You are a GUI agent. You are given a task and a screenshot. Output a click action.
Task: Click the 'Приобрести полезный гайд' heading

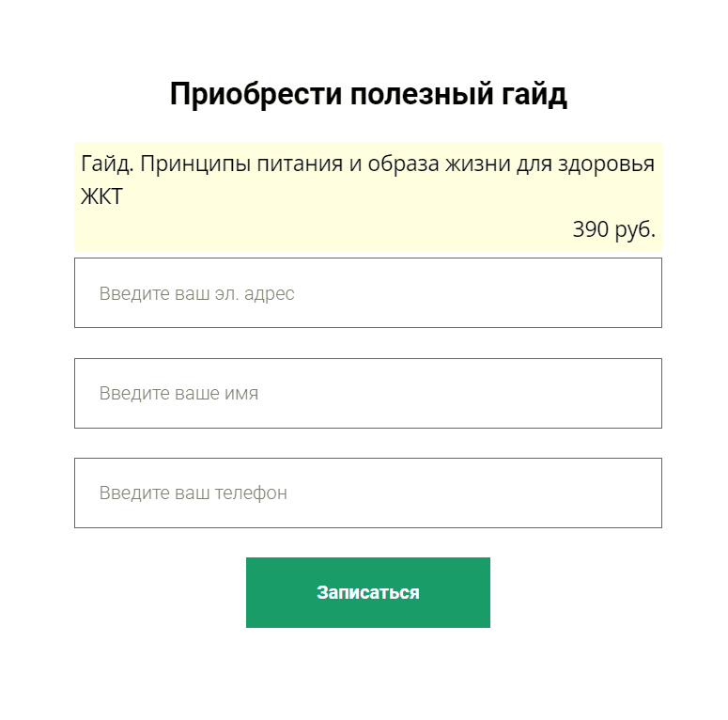[x=368, y=95]
